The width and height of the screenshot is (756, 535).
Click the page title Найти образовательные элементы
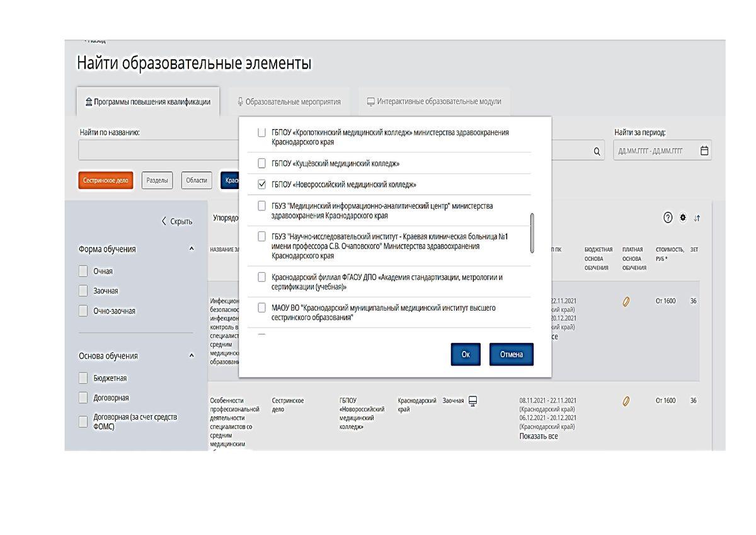tap(194, 64)
